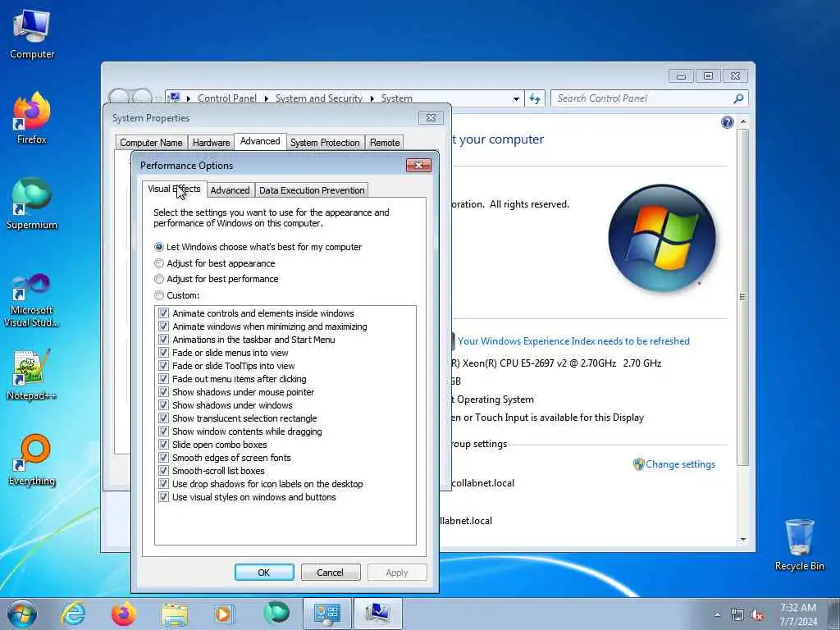Switch to the System Properties taskbar button
Viewport: 840px width, 630px height.
pyautogui.click(x=377, y=614)
